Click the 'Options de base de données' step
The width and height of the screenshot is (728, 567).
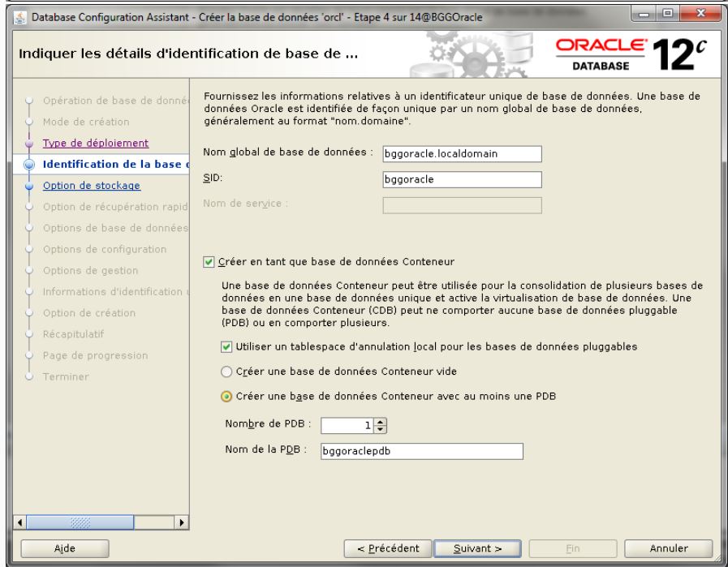point(115,228)
